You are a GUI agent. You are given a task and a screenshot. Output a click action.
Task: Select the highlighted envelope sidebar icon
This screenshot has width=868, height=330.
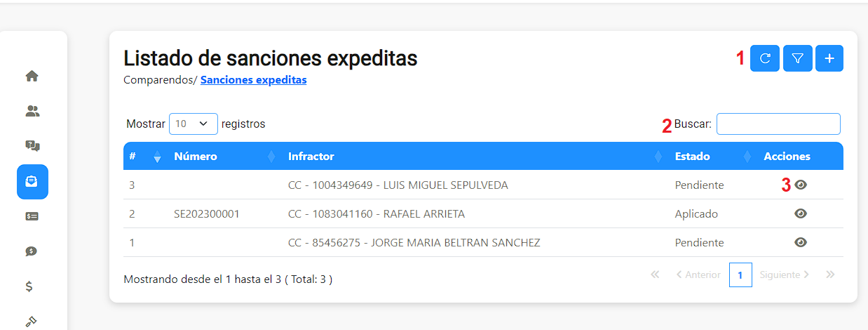click(32, 182)
